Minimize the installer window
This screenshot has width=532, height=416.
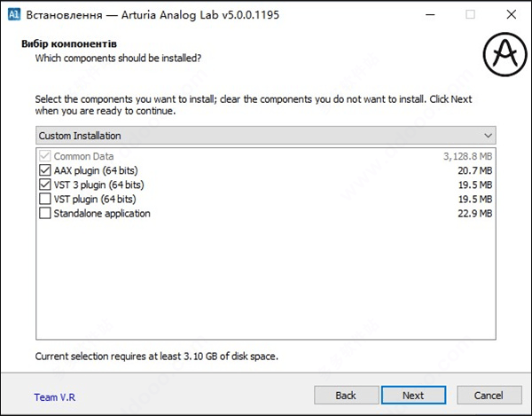[x=430, y=14]
